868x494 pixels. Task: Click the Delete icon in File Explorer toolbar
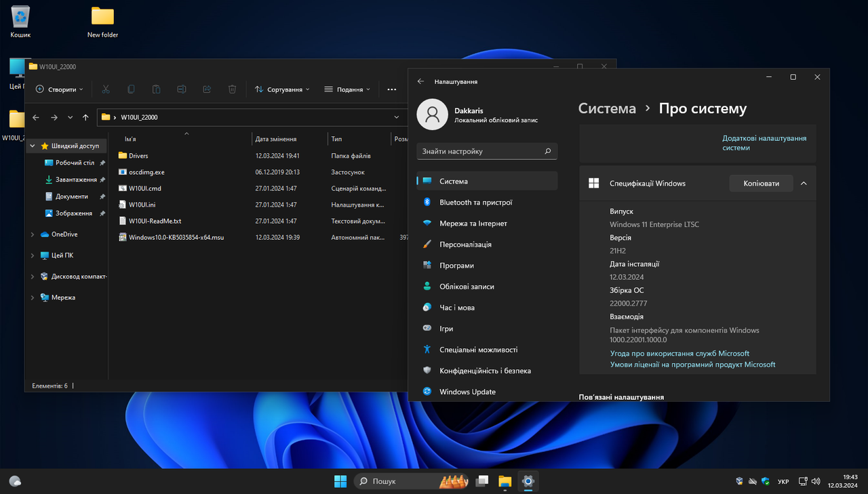pyautogui.click(x=232, y=89)
